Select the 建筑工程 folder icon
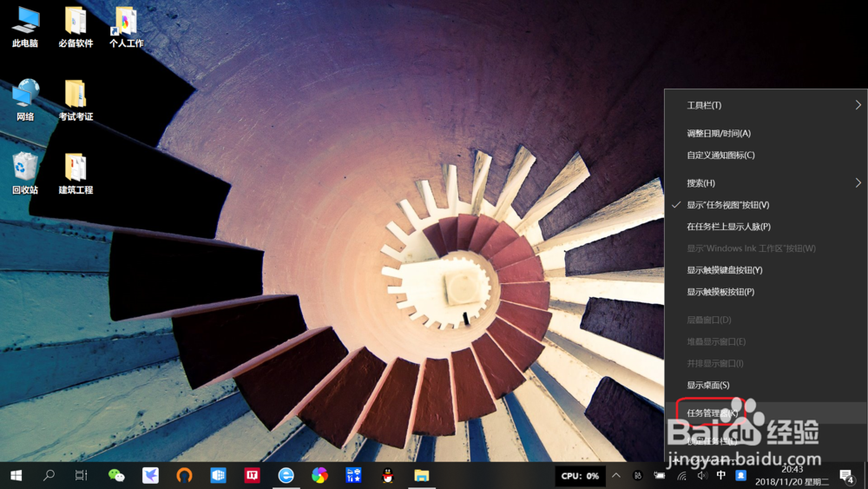The image size is (868, 489). (x=76, y=173)
